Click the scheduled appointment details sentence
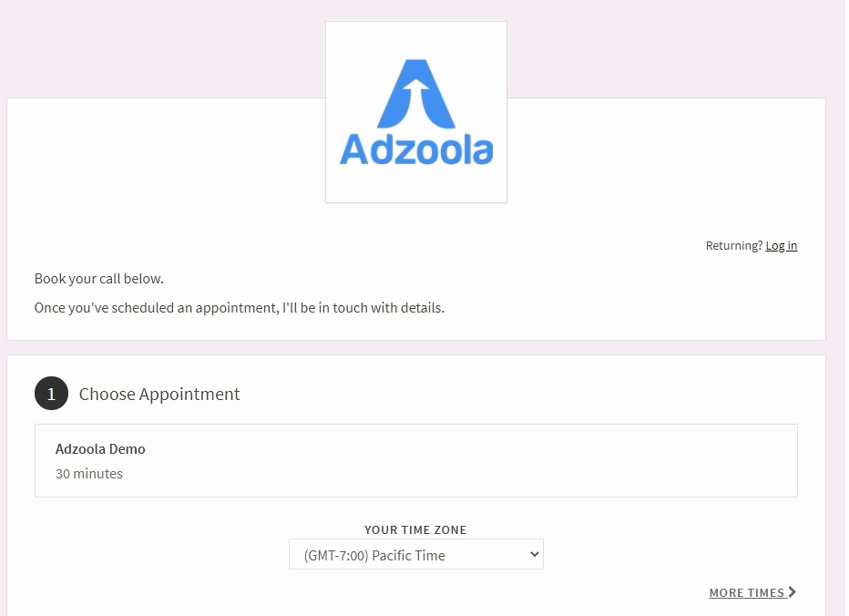 click(x=240, y=308)
